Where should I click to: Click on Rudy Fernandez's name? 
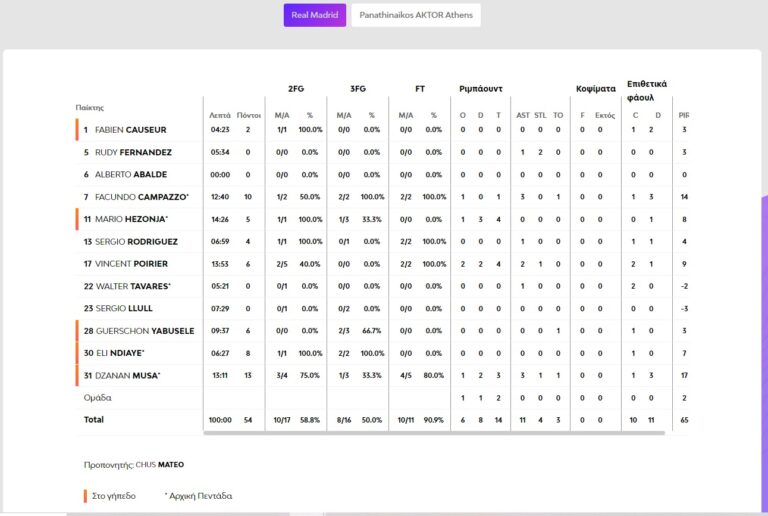pos(133,152)
